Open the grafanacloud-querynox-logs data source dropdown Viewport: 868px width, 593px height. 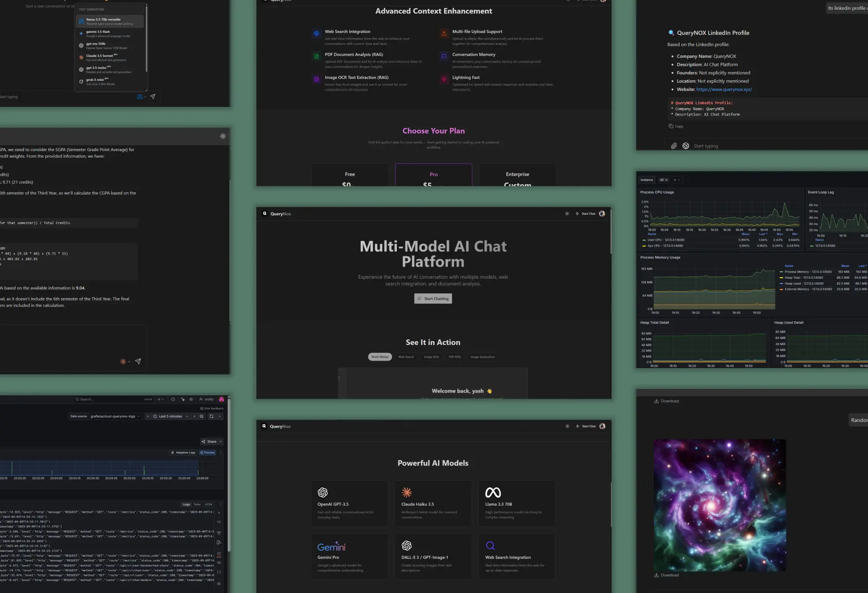click(115, 416)
